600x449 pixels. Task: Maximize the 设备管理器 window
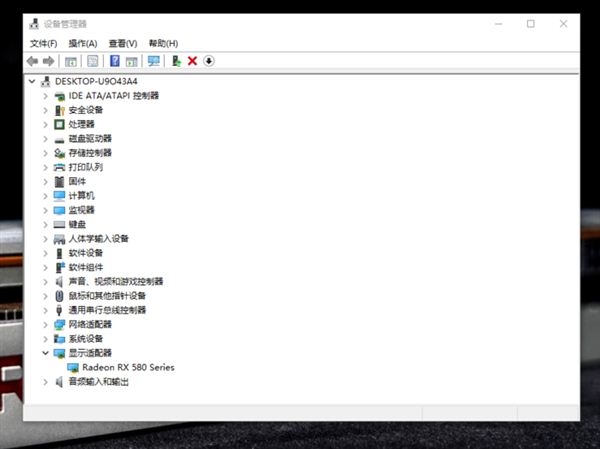click(x=531, y=24)
